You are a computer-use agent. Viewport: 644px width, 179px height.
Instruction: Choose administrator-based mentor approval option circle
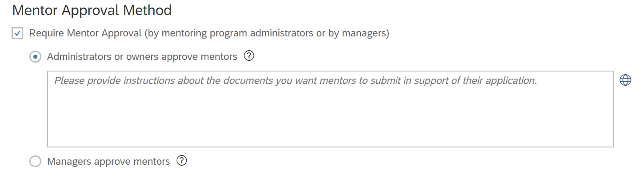tap(35, 57)
